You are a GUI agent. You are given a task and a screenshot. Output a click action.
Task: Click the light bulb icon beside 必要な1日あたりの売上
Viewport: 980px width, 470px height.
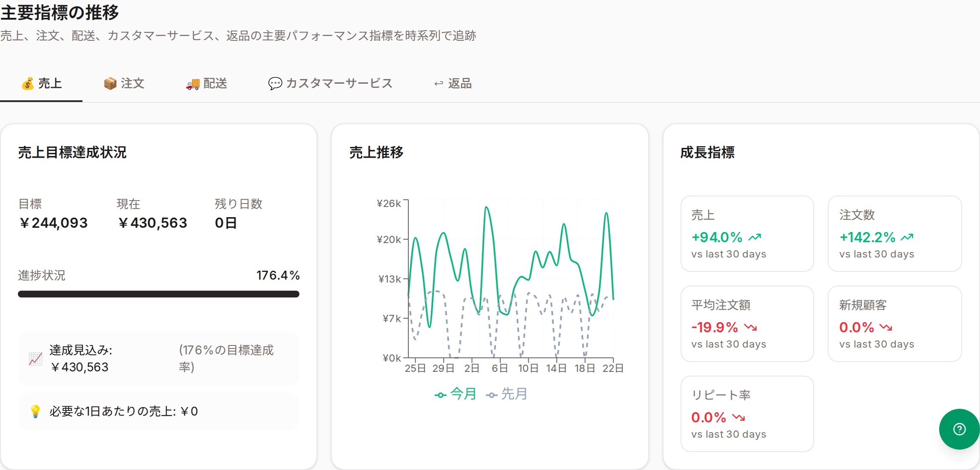[x=35, y=411]
